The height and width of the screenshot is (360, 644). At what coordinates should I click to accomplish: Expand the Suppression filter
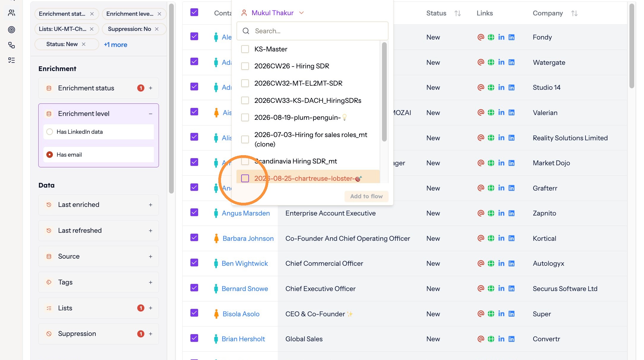151,334
